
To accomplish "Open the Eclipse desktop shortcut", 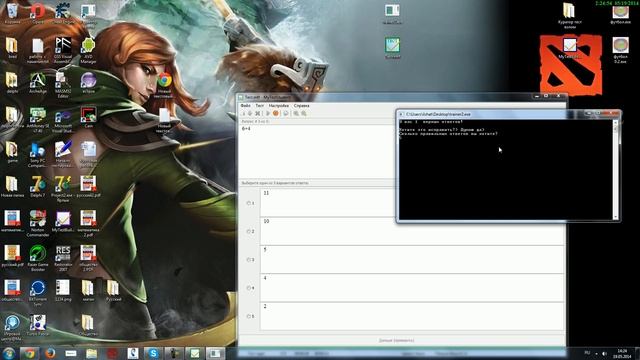I will [88, 83].
